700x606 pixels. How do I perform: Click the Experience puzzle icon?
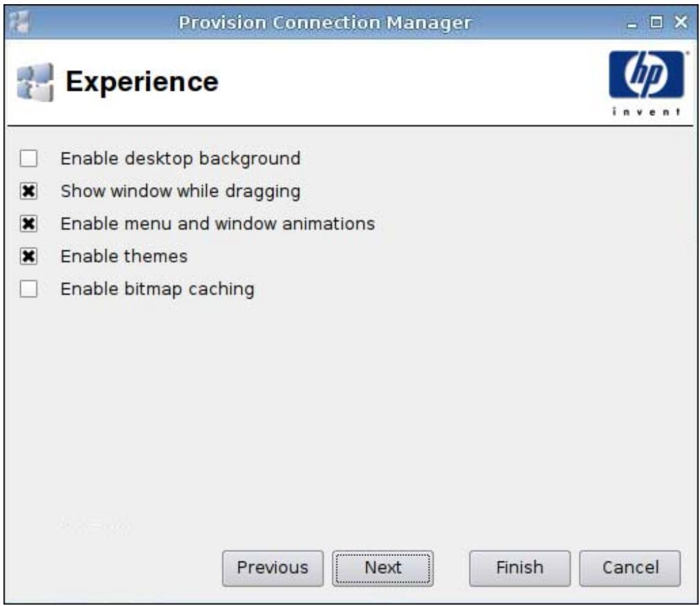(35, 82)
